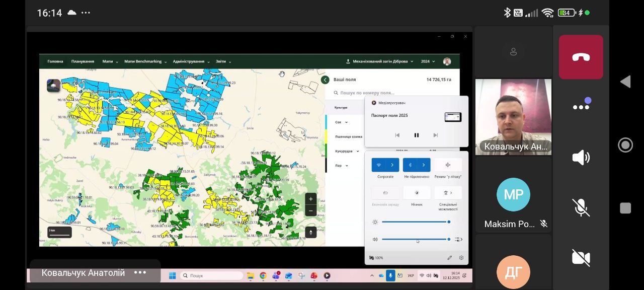Click the Головна navigation link
Image resolution: width=644 pixels, height=290 pixels.
click(55, 61)
